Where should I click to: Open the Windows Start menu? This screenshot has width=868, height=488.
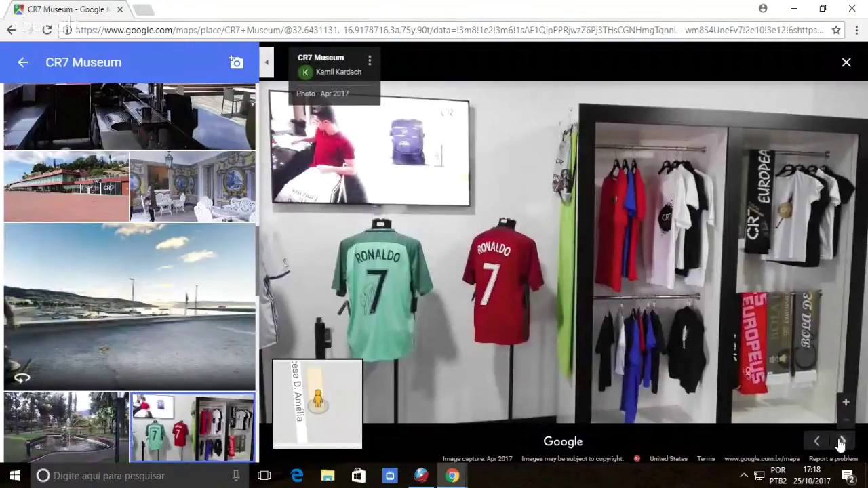click(15, 476)
